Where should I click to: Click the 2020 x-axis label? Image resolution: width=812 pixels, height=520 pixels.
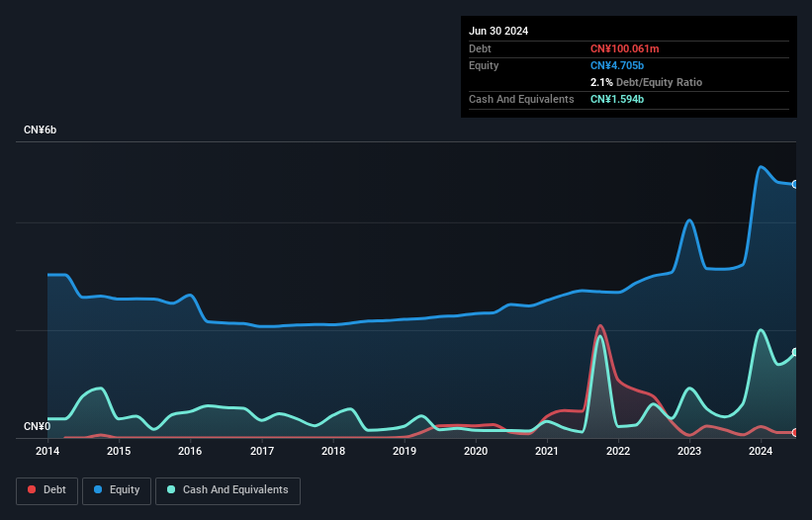(476, 451)
